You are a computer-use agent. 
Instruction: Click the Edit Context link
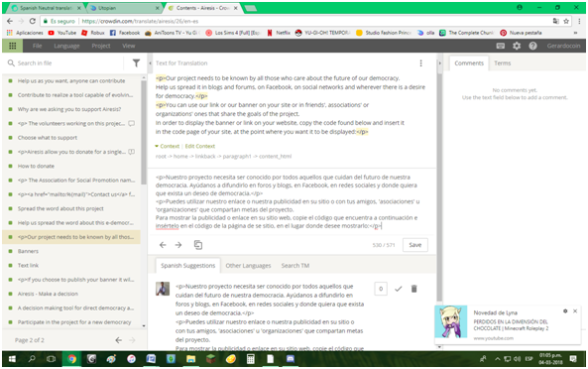(200, 146)
